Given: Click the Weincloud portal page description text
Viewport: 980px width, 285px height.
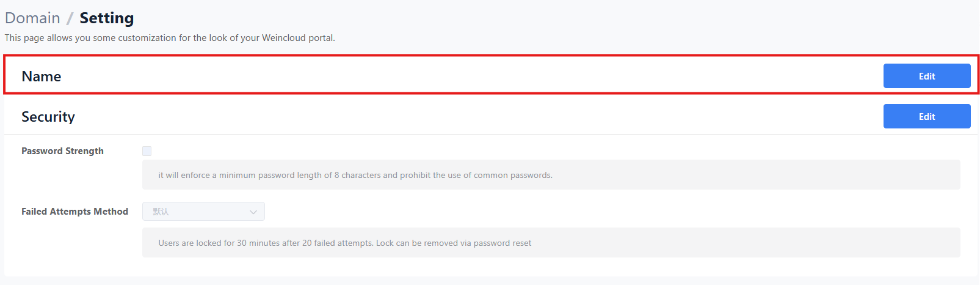Looking at the screenshot, I should (170, 38).
